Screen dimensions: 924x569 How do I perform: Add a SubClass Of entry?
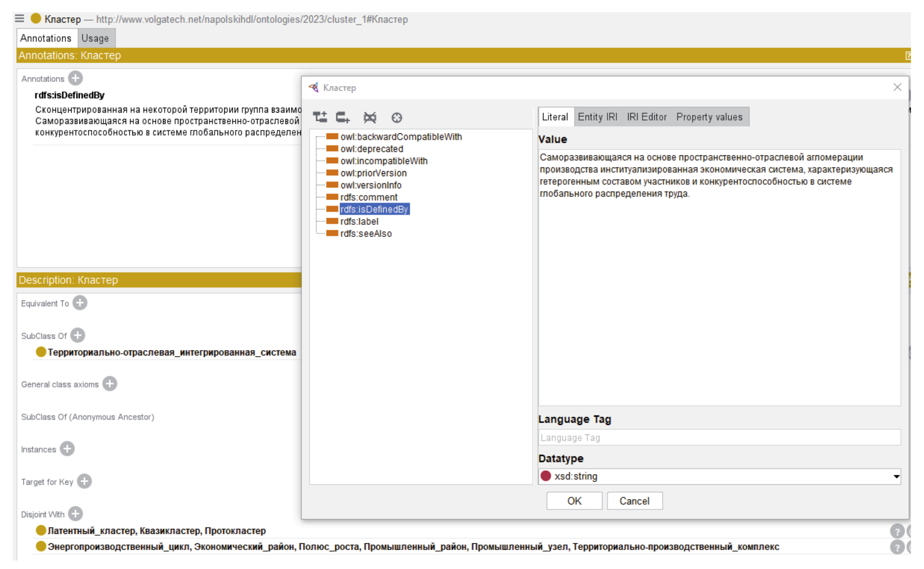pyautogui.click(x=77, y=335)
